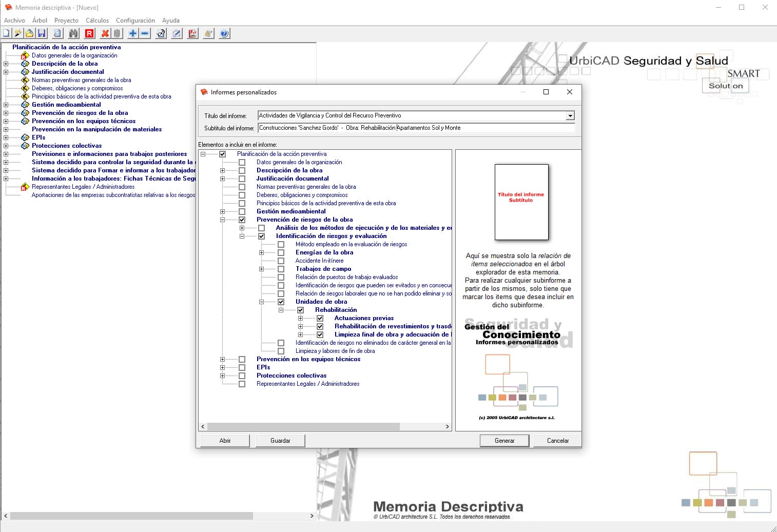Screen dimensions: 777x532
Task: Click the main tree horizontal scrollbar thumb
Action: pos(132,516)
